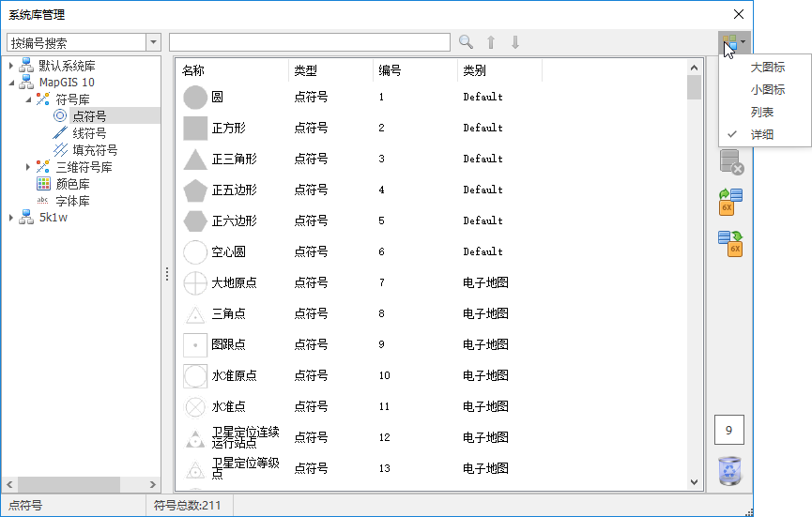The image size is (812, 517).
Task: Select the 正五边形 symbol row
Action: pyautogui.click(x=234, y=190)
